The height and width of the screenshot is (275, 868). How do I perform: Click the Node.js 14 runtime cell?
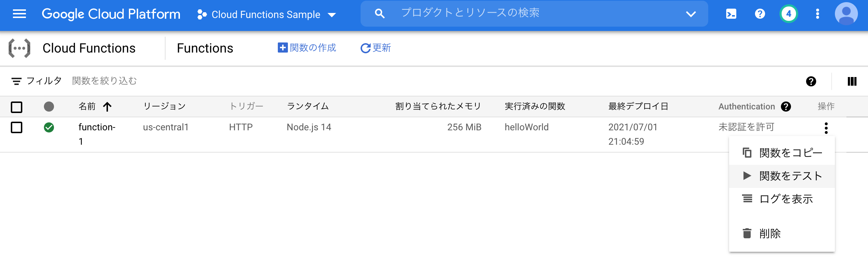point(309,127)
